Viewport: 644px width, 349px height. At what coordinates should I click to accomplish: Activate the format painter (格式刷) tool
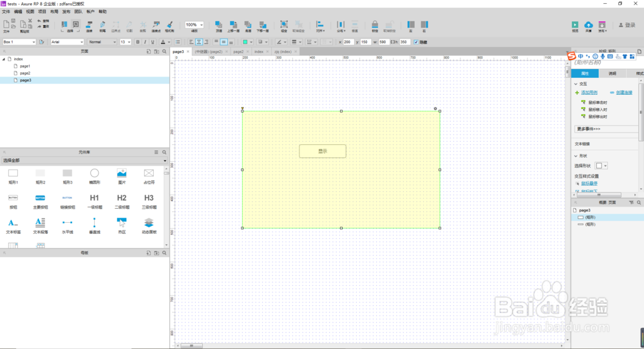pos(169,26)
